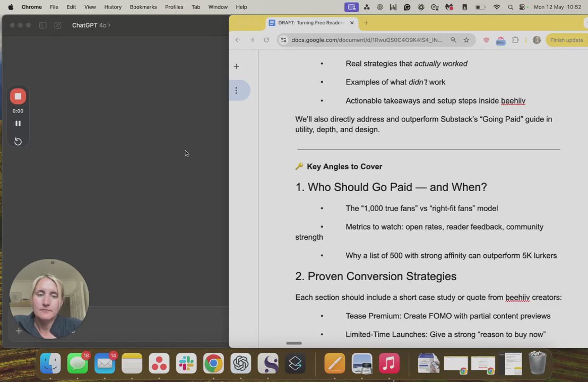Screen dimensions: 588x382
Task: Open the Tab menu
Action: pos(196,7)
